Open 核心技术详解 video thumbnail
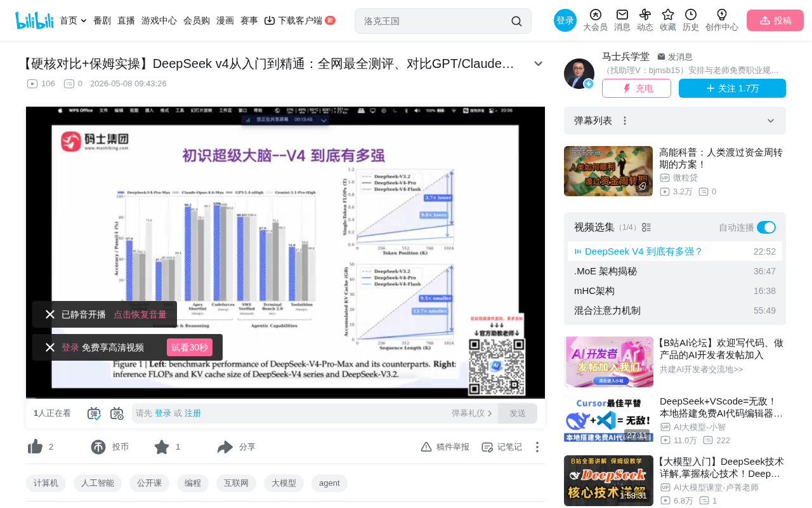 point(608,481)
